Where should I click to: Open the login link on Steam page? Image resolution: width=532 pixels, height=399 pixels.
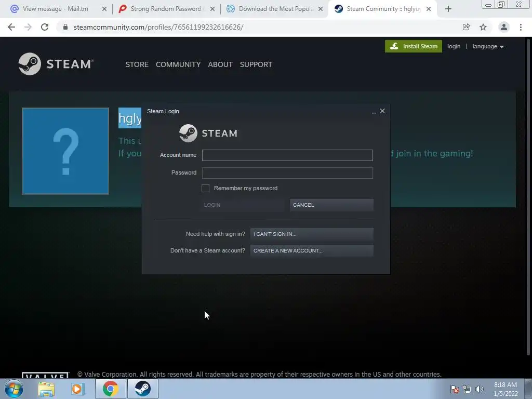[x=454, y=46]
